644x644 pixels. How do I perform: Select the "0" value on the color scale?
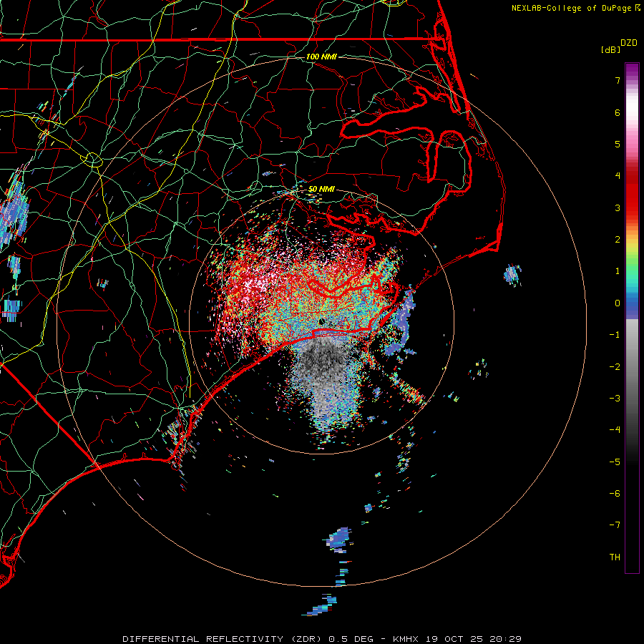click(x=618, y=303)
